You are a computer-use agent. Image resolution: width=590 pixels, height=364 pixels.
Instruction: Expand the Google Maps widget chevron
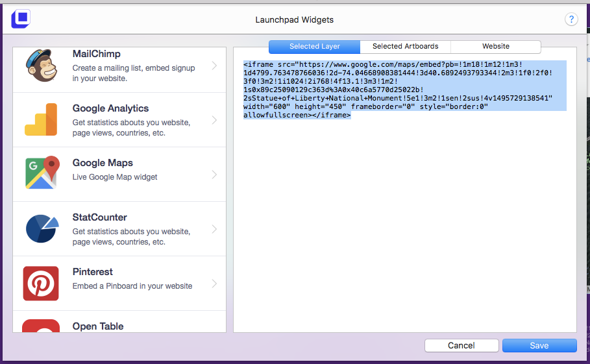pos(214,175)
